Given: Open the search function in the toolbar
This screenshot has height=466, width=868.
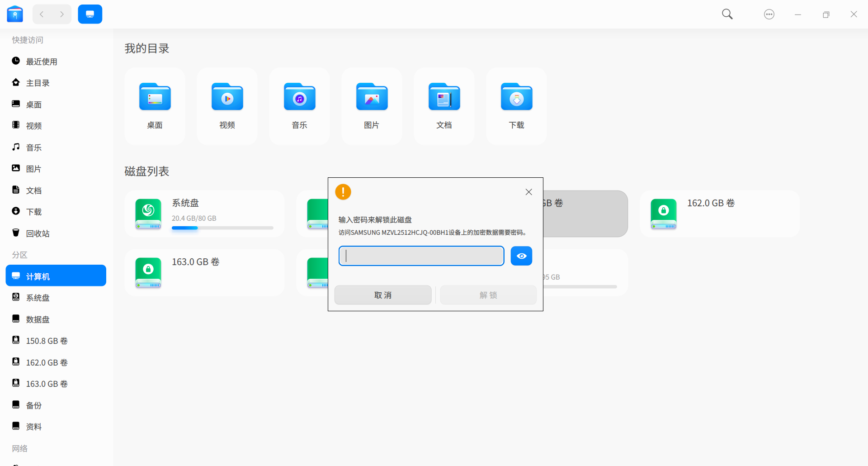Looking at the screenshot, I should [x=727, y=14].
